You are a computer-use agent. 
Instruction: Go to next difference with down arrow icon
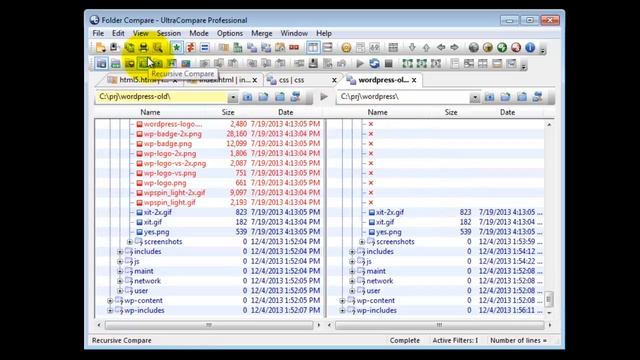(x=412, y=47)
